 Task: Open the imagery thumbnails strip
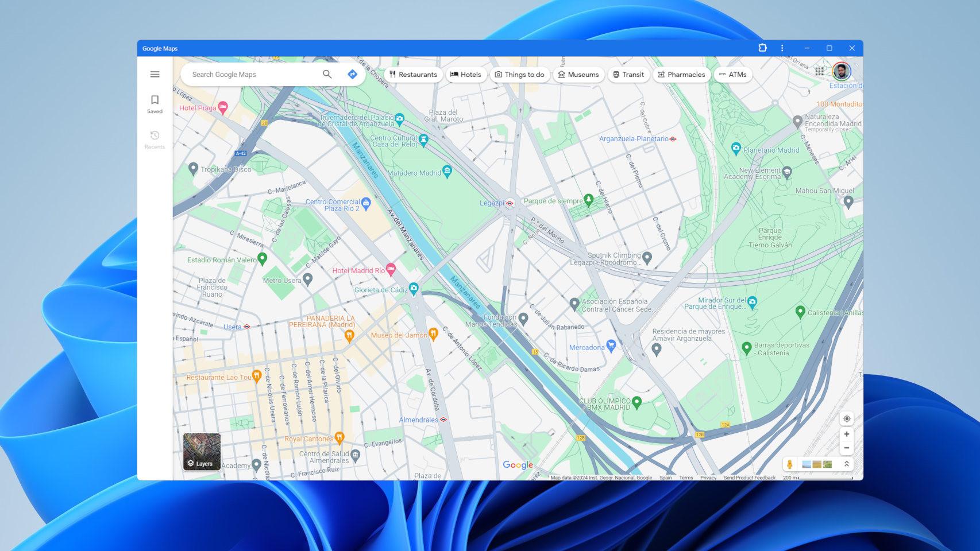(x=817, y=464)
